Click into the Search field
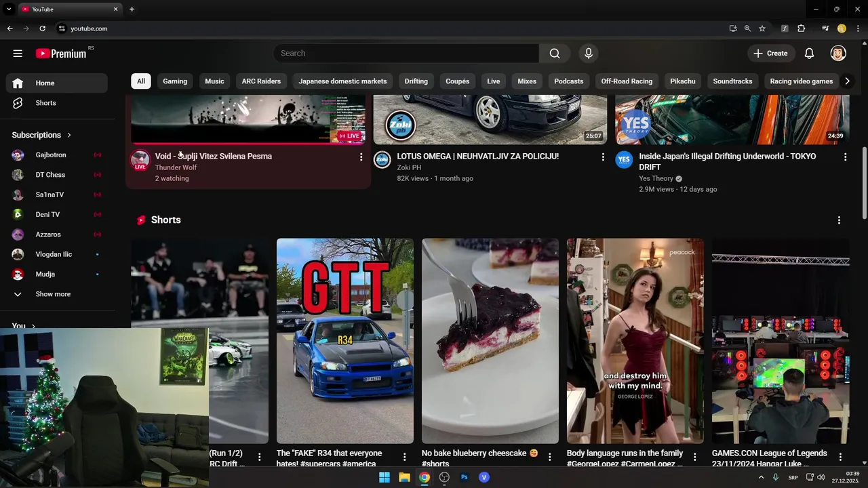This screenshot has width=868, height=488. click(x=406, y=54)
